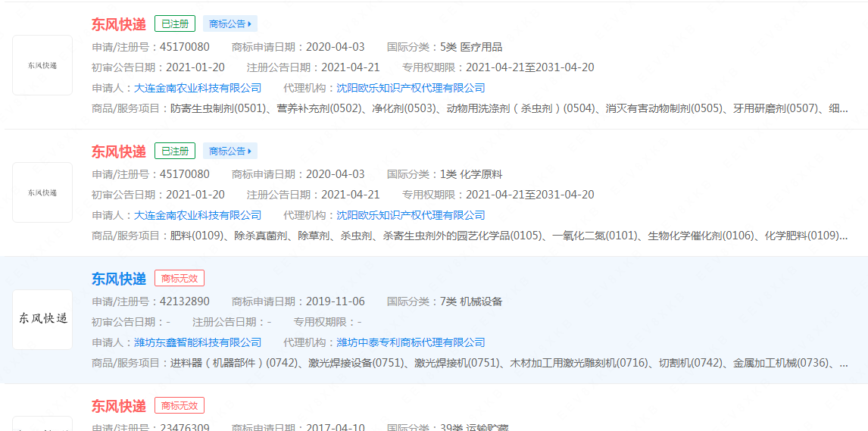Select 2021-04-21至2031-04-20 in the 1类 化学原料 entry
868x431 pixels.
click(x=530, y=195)
